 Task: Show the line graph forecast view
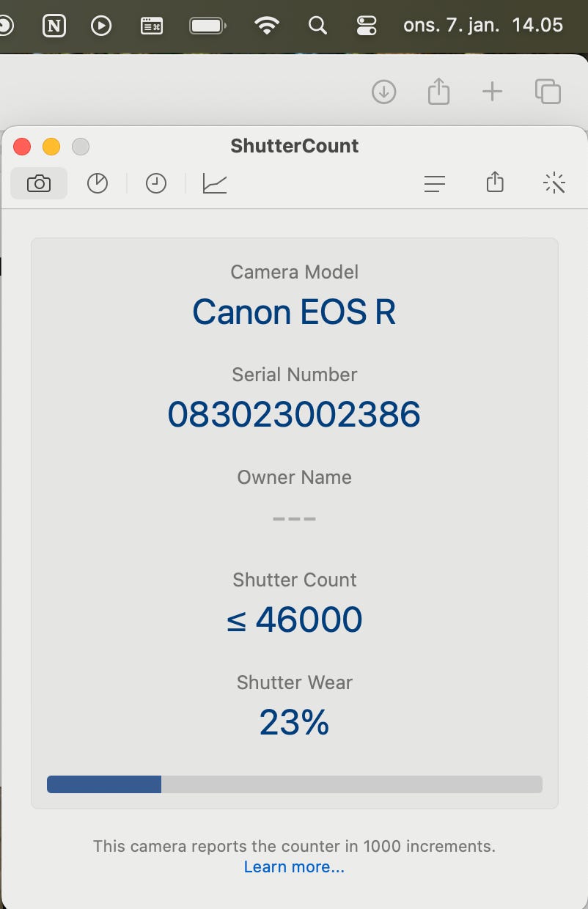215,184
